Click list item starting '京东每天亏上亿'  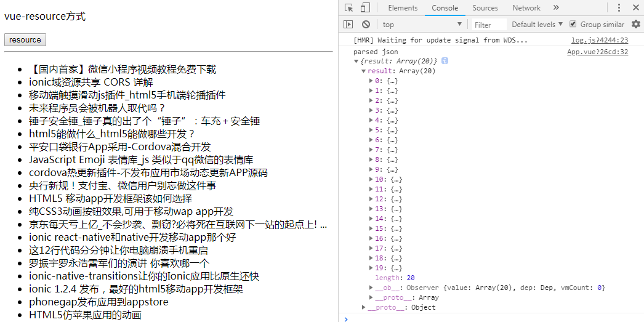(x=179, y=225)
